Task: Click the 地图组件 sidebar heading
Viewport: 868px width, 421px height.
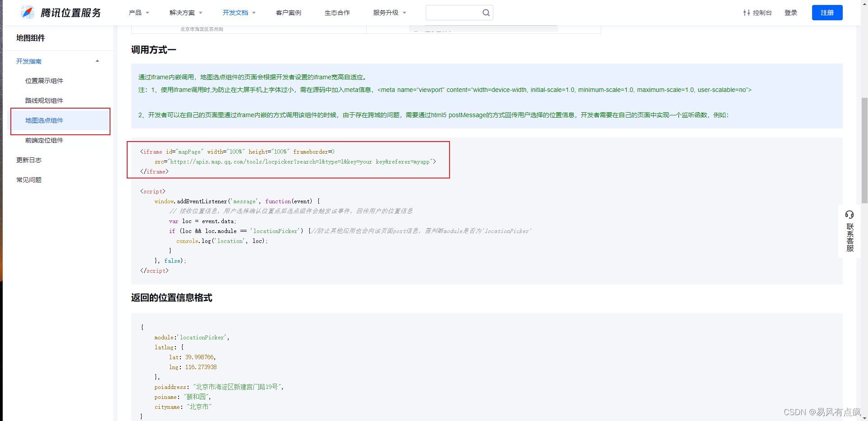Action: [x=31, y=38]
